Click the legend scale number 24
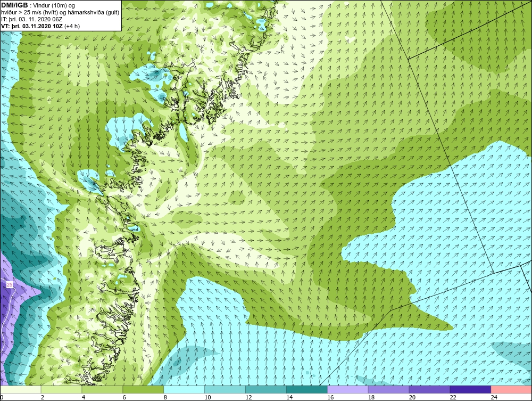Screen dimensions: 532x401 pos(494,397)
